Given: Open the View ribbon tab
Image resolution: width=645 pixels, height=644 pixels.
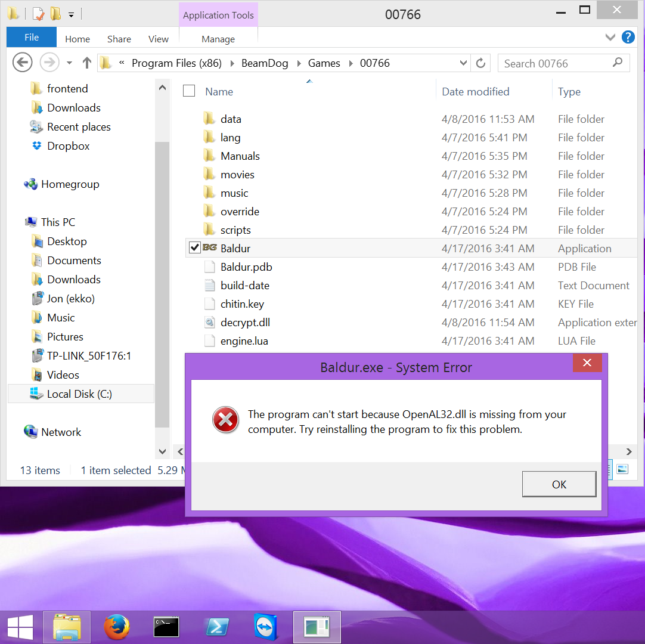Looking at the screenshot, I should (x=159, y=39).
